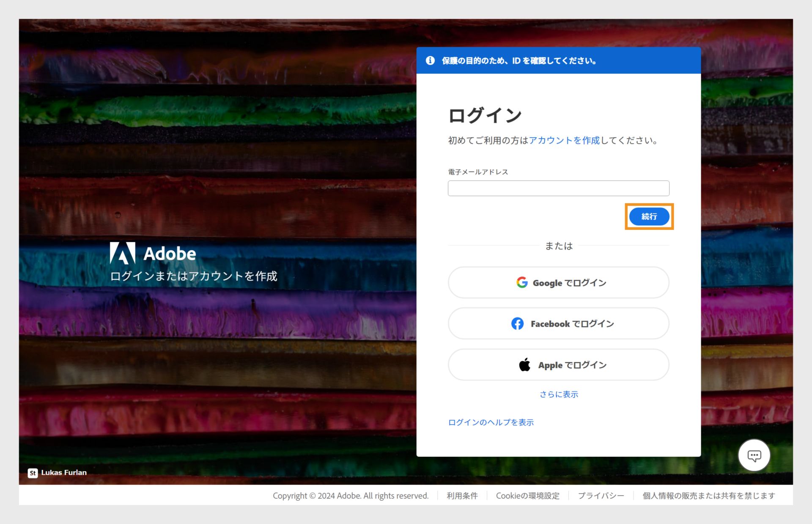The image size is (812, 524).
Task: Open Cookieの環境設定 preferences
Action: pyautogui.click(x=528, y=495)
